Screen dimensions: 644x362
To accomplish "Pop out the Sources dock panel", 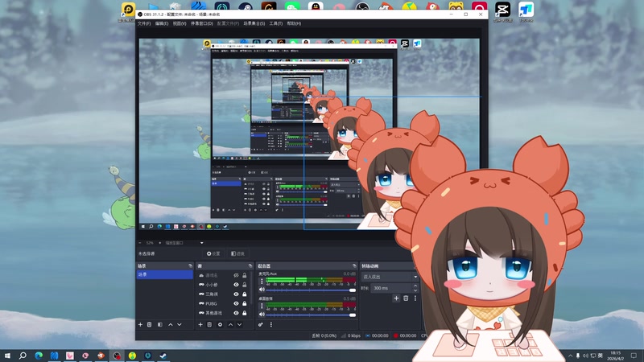I will tap(250, 266).
